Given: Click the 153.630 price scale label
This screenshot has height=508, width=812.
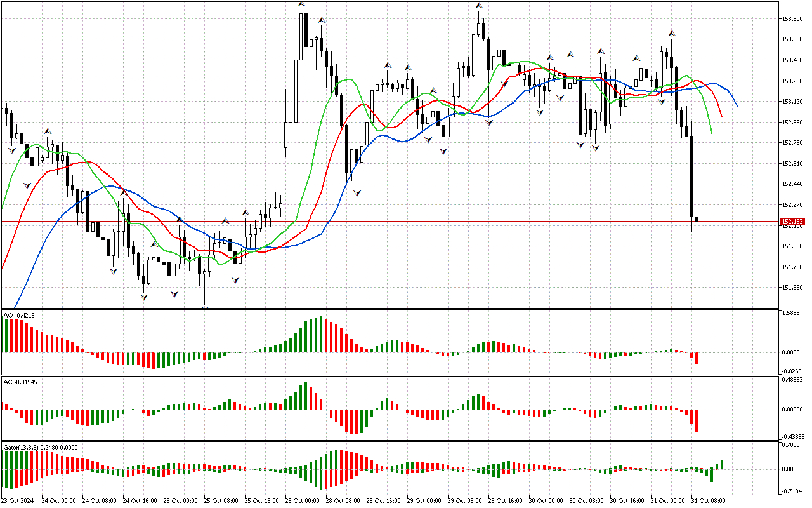Looking at the screenshot, I should pyautogui.click(x=793, y=39).
